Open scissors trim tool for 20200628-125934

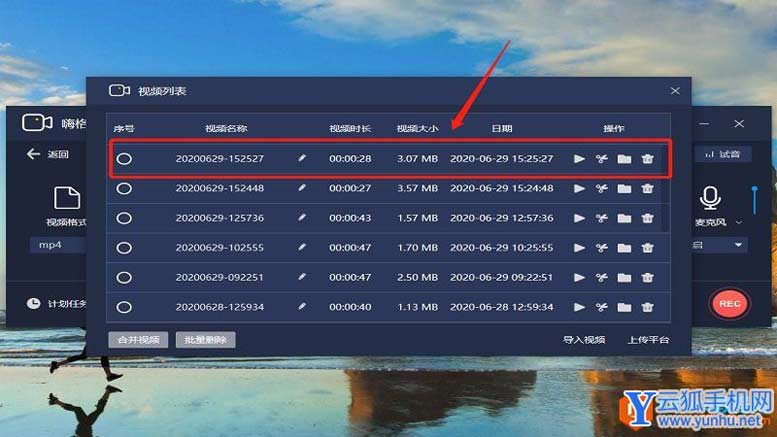(x=602, y=307)
